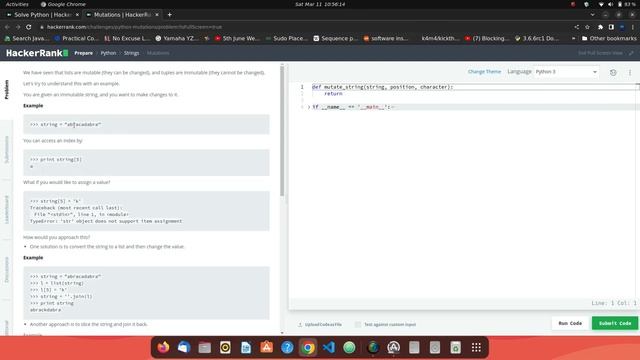Viewport: 640px width, 360px height.
Task: Close the Solve Python tab
Action: coord(77,15)
